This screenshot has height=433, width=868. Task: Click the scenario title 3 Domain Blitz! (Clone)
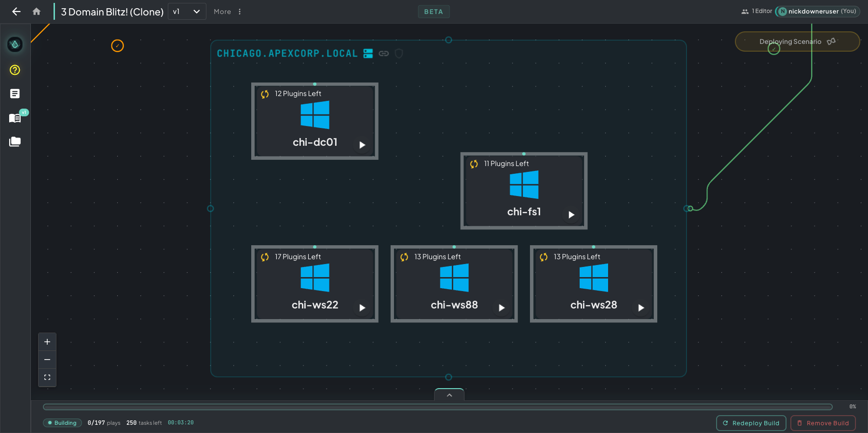coord(112,12)
